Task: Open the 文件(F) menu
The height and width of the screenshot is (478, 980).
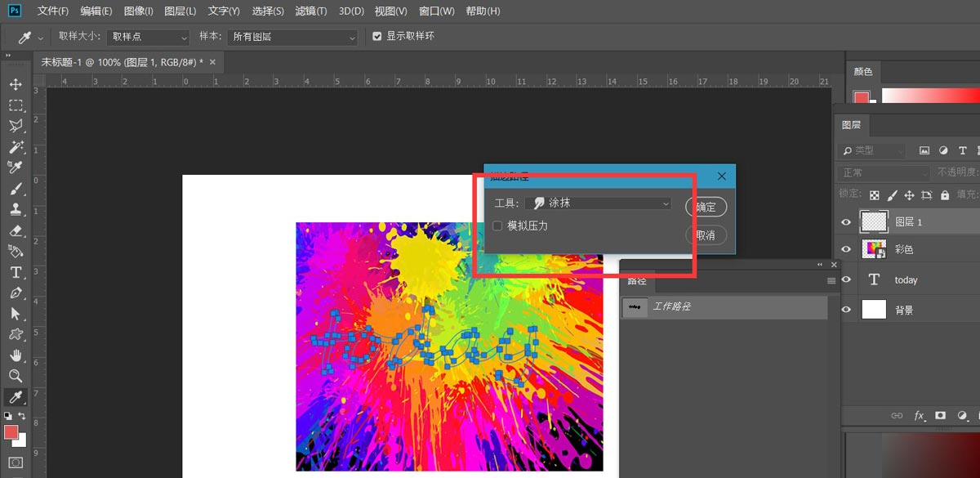Action: pos(53,11)
